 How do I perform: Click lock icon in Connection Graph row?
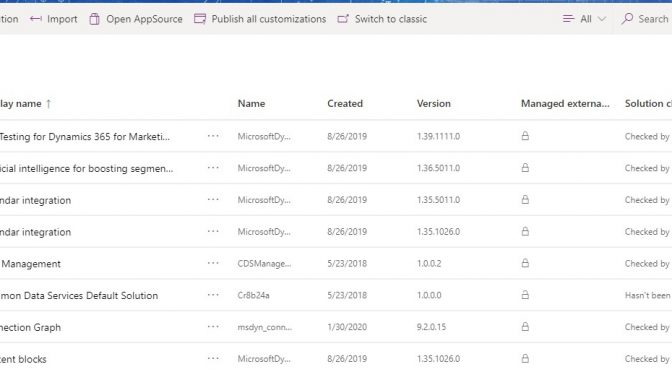(525, 326)
